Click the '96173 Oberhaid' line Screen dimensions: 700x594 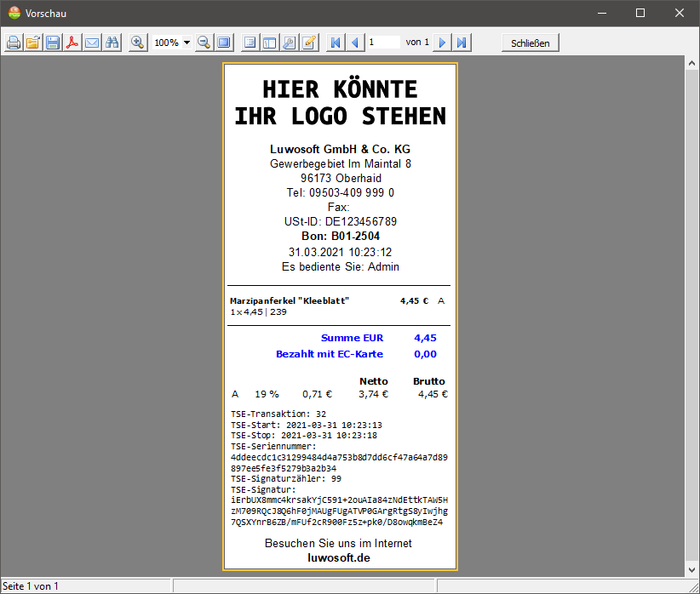coord(341,179)
